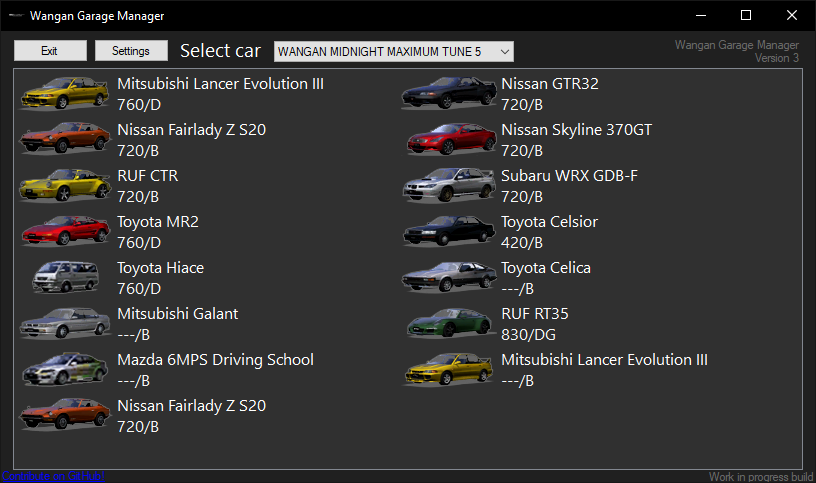Click Mitsubishi Lancer Evolution III name above 760/D

(221, 84)
